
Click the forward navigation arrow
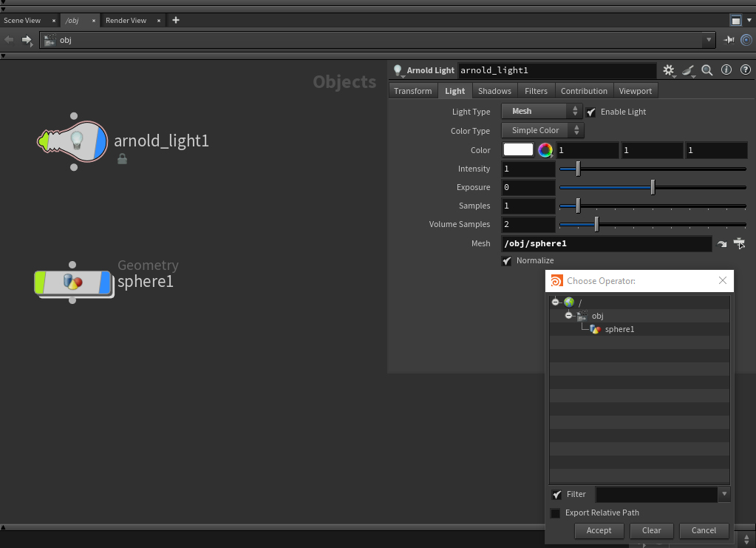click(x=27, y=39)
